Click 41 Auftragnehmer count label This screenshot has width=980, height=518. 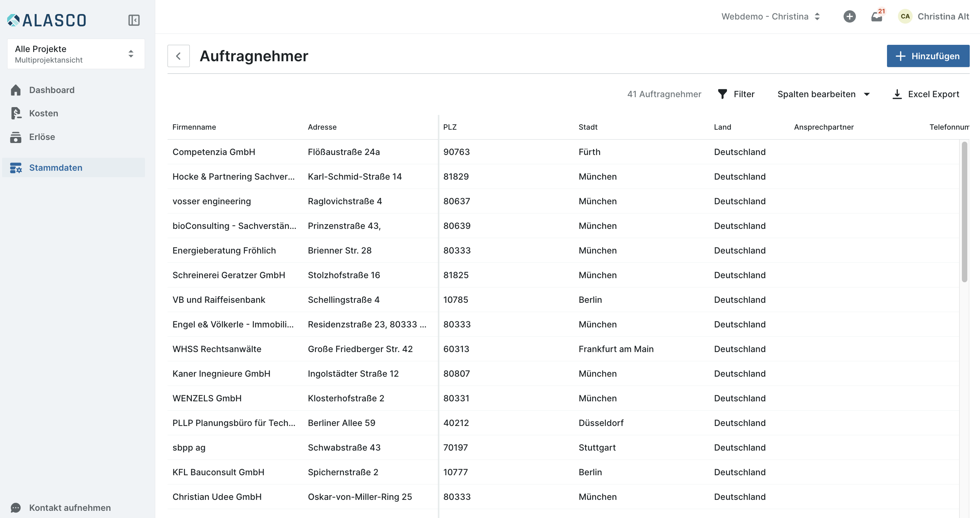pyautogui.click(x=664, y=94)
